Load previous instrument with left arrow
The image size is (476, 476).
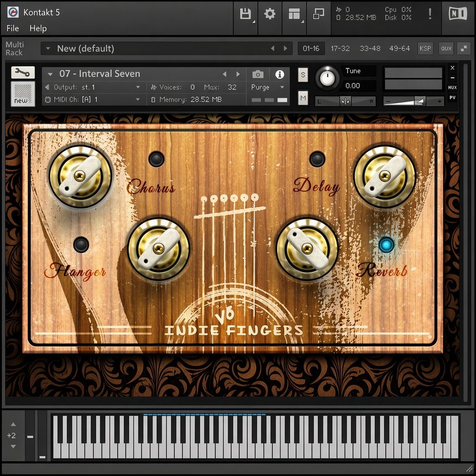225,74
